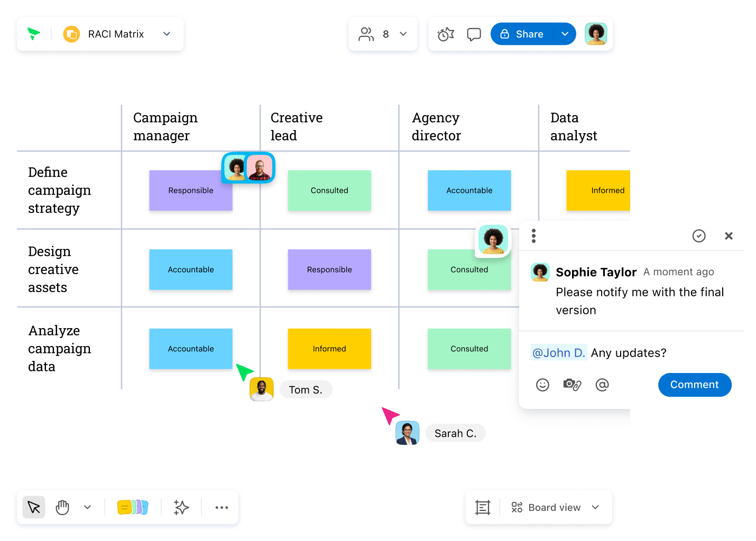Click the two-person avatar badge on Responsible sticky
Screen dimensions: 756x541
click(248, 168)
